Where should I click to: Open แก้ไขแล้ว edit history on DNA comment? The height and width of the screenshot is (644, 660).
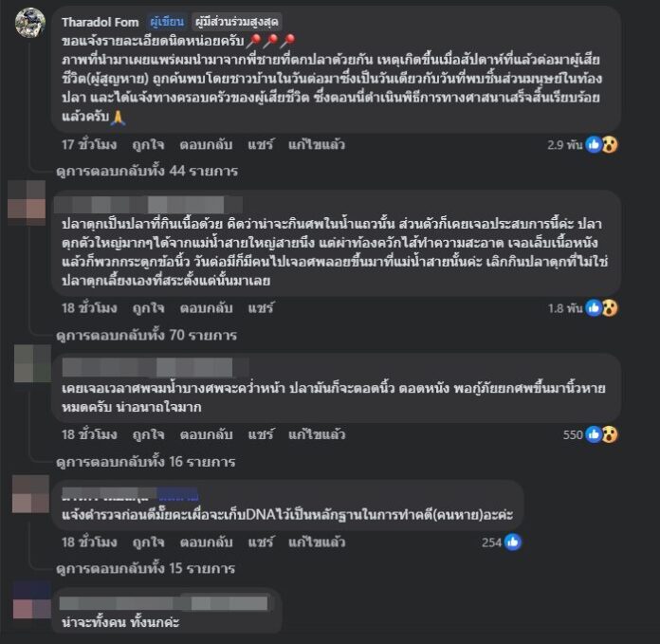317,543
